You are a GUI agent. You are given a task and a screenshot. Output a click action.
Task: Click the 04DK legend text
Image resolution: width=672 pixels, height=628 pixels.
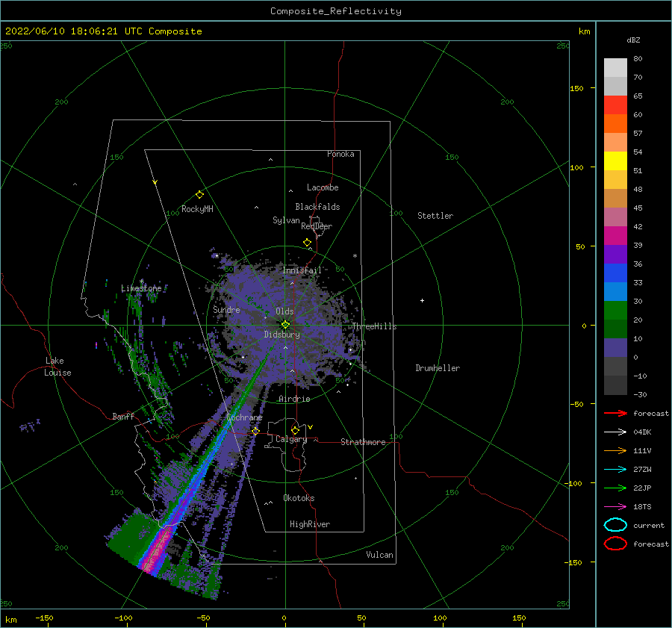[x=642, y=432]
